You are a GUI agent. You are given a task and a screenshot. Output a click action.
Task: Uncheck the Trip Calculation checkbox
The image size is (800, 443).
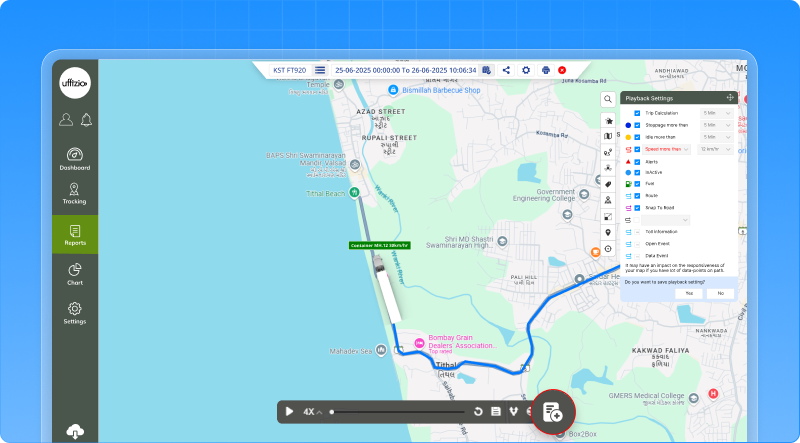pos(637,113)
